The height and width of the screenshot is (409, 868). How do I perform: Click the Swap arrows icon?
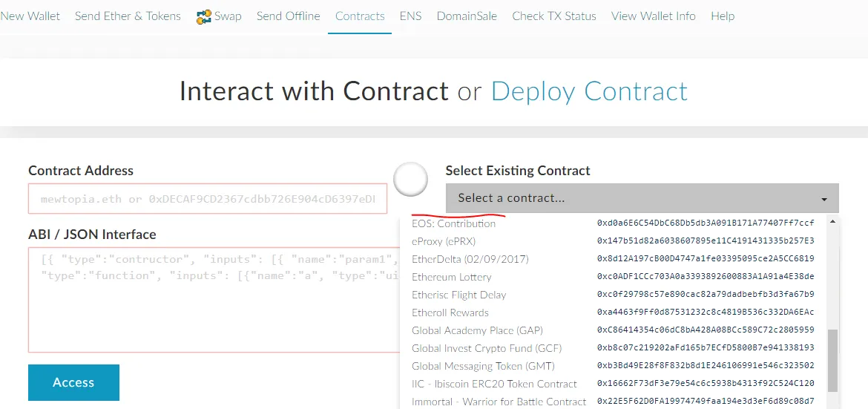coord(204,16)
